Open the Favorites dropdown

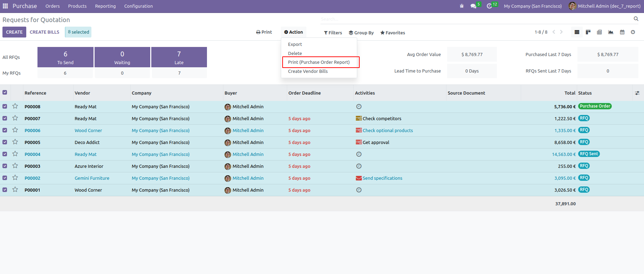tap(393, 33)
